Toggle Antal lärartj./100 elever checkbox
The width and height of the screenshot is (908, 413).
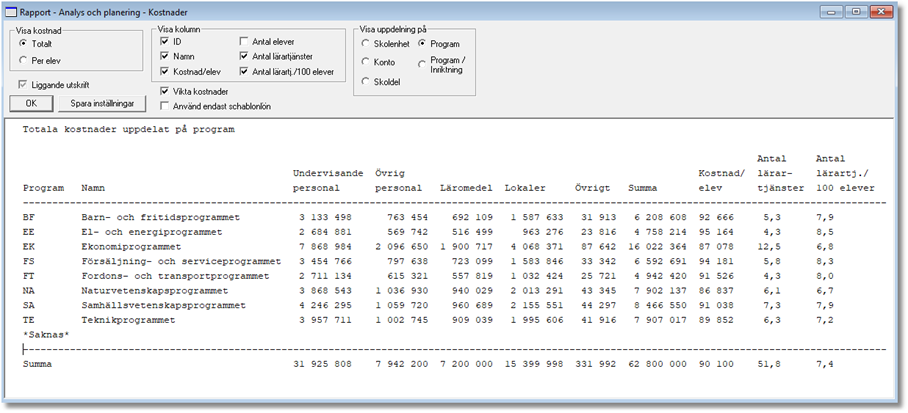(245, 72)
